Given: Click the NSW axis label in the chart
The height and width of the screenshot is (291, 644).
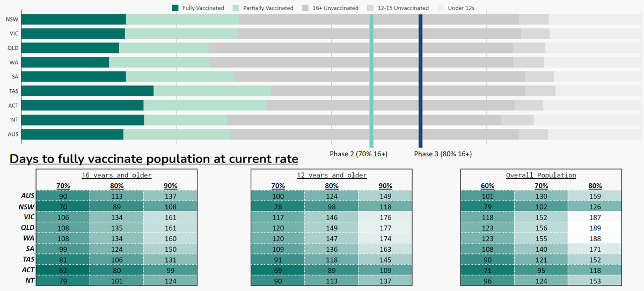Looking at the screenshot, I should [x=11, y=20].
